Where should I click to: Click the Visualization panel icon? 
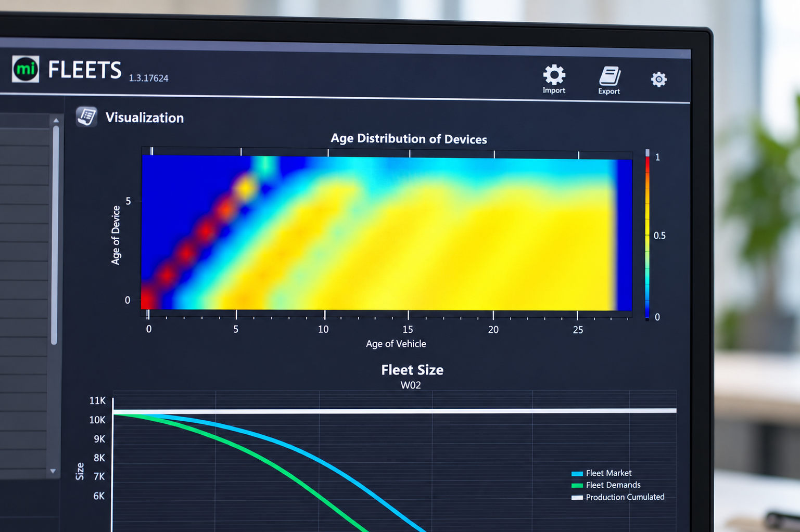(86, 116)
